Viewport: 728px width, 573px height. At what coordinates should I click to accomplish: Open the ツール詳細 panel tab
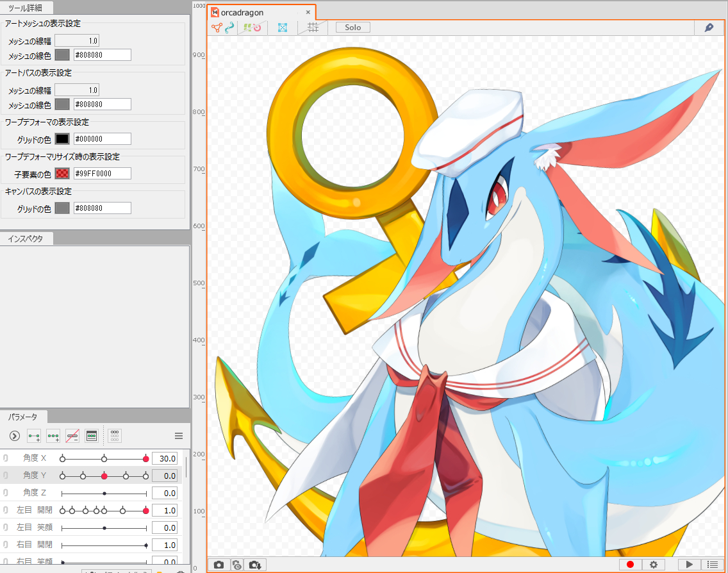(26, 8)
